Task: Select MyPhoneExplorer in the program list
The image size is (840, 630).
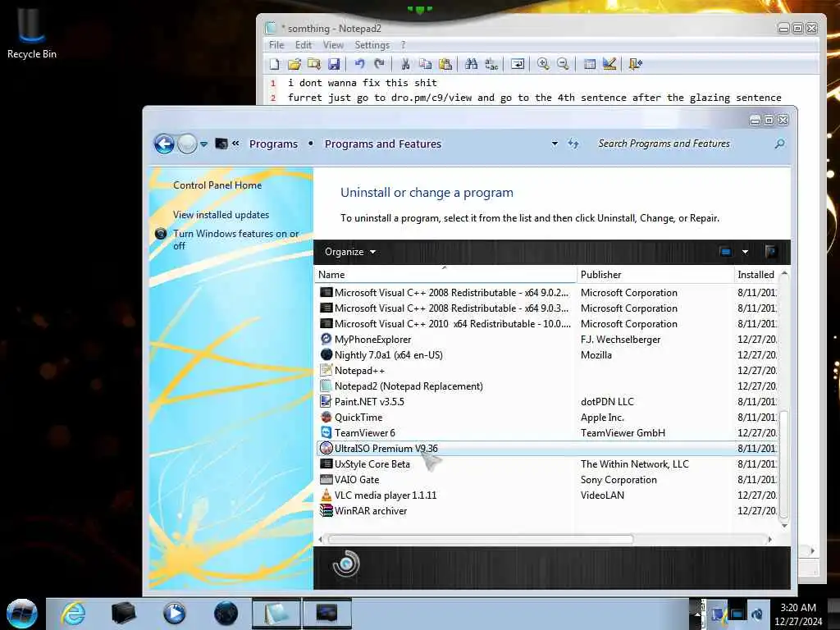Action: (x=548, y=340)
